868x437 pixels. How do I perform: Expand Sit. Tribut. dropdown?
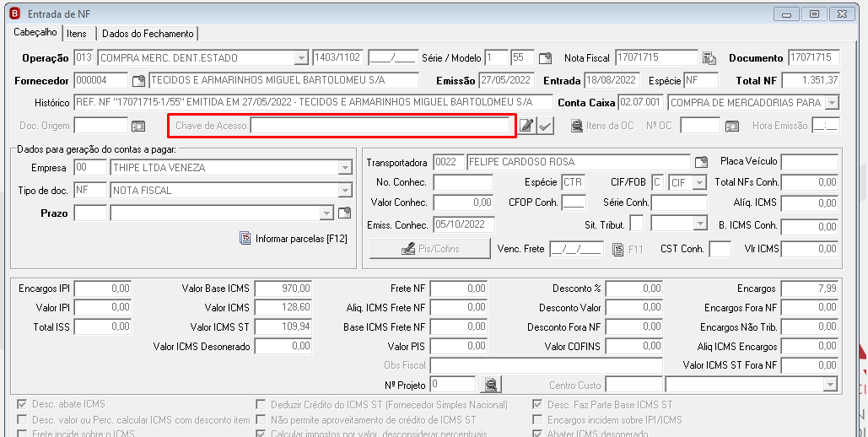pyautogui.click(x=701, y=224)
